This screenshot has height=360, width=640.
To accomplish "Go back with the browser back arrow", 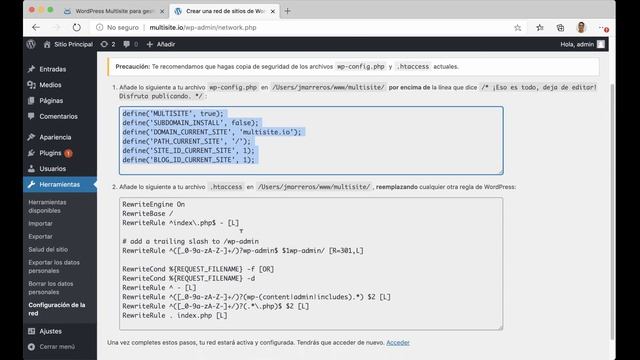I will (x=36, y=27).
